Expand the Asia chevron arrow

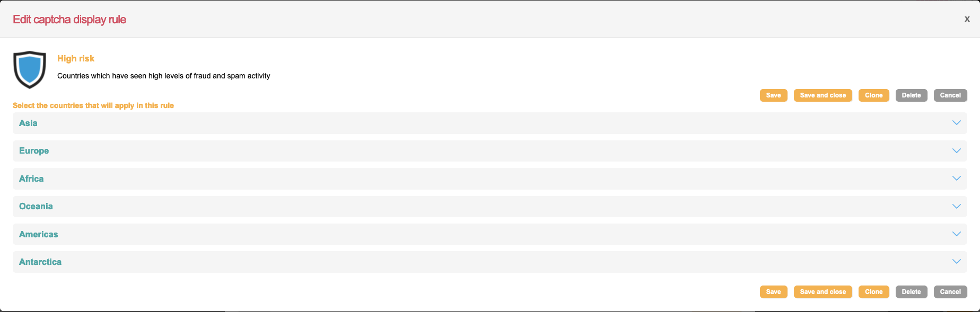pos(956,123)
